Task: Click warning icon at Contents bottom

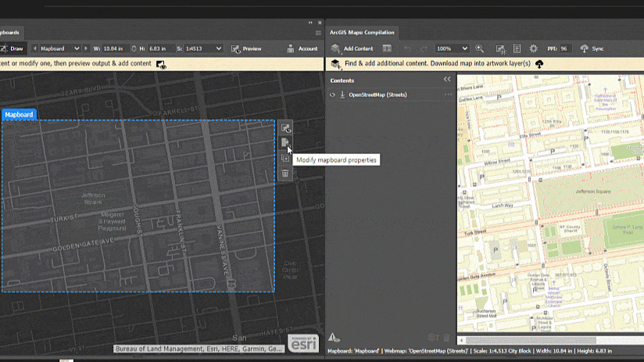Action: [334, 338]
